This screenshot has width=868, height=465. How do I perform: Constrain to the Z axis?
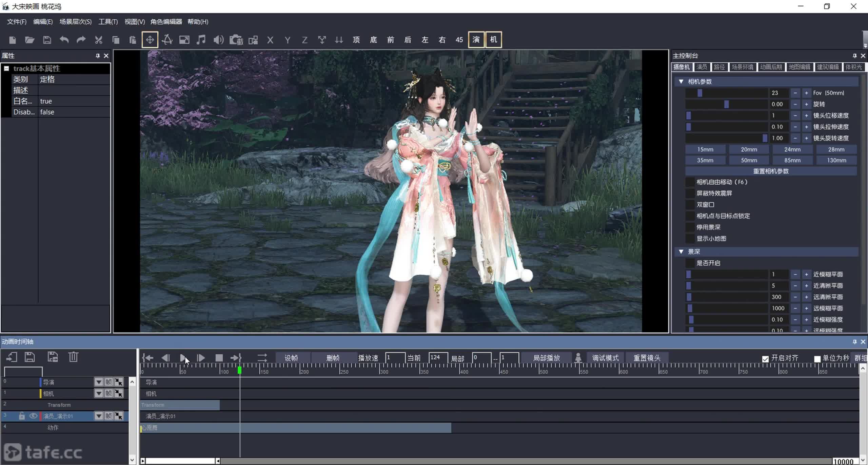pyautogui.click(x=304, y=40)
